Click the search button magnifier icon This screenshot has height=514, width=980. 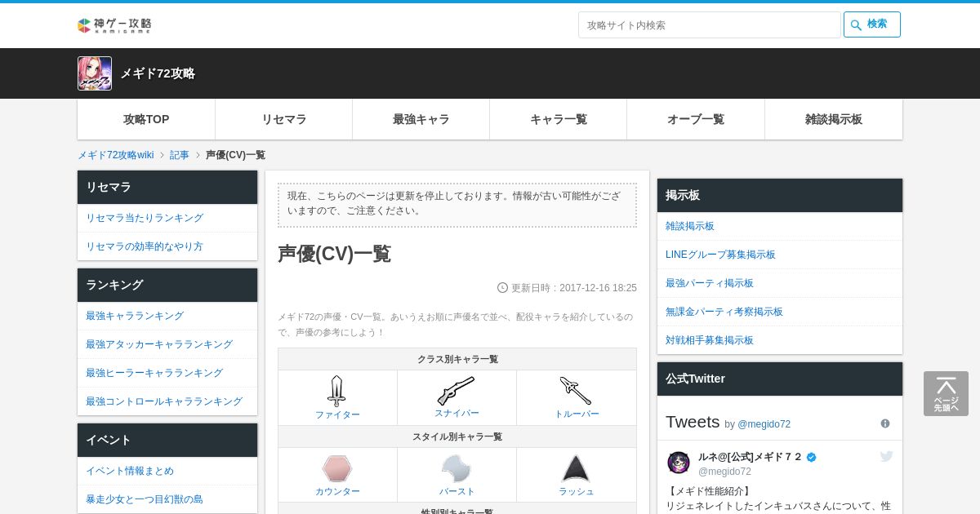856,25
